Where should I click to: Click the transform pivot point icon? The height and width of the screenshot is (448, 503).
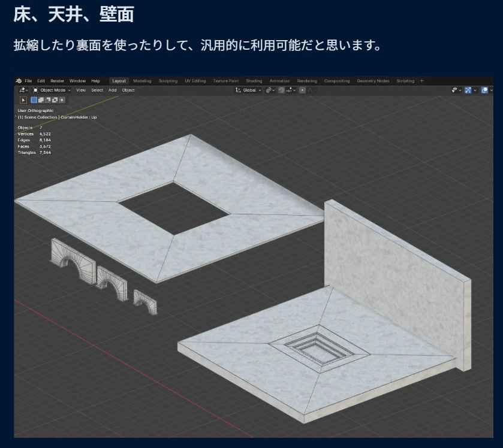[269, 90]
